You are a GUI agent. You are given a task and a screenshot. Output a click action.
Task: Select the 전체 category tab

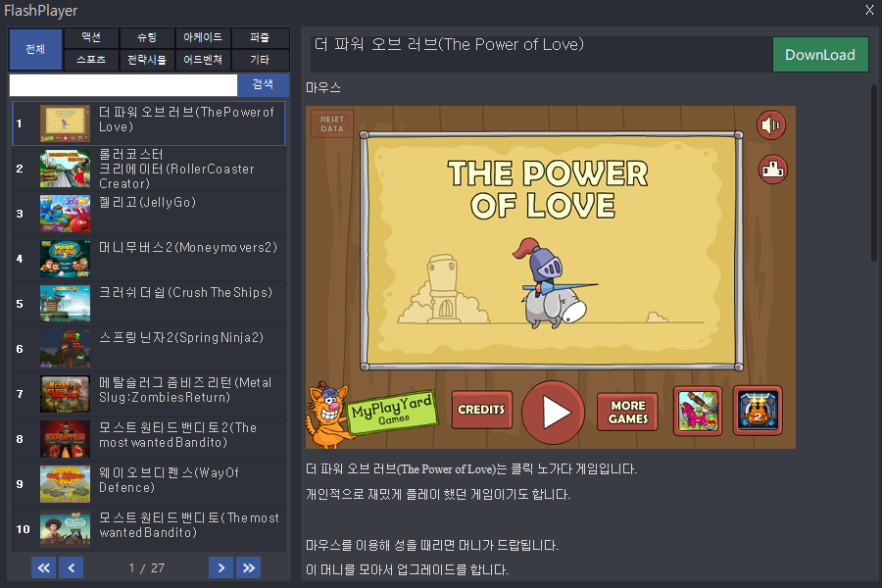point(35,49)
